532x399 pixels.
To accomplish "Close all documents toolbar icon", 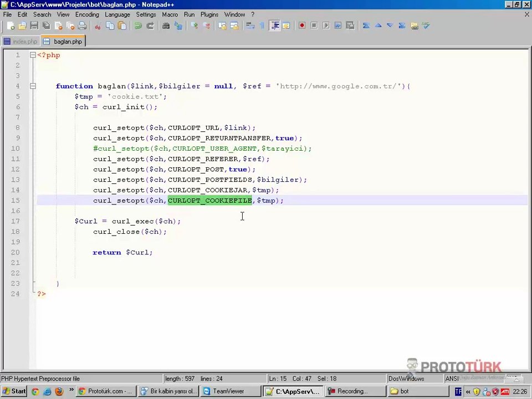I will [70, 26].
